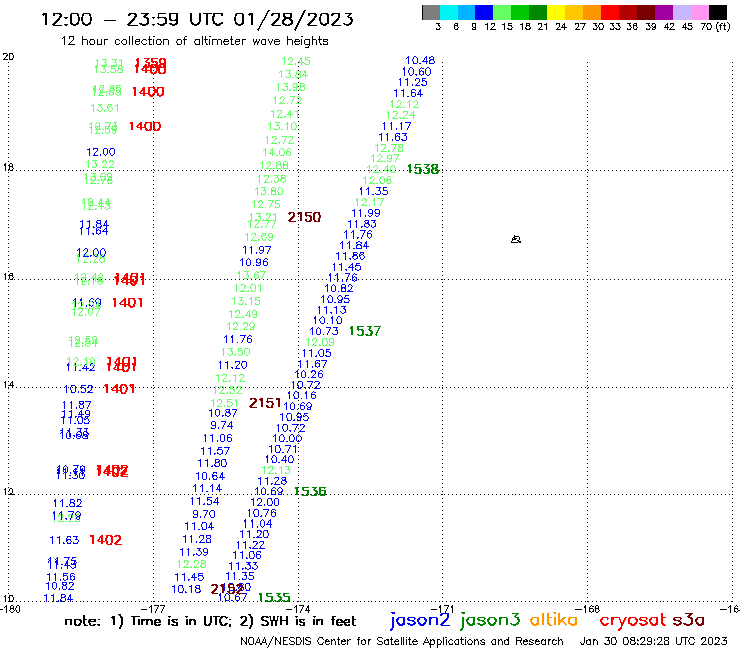Click the wave height value 12.09
Screen dimensions: 740x650
tap(320, 342)
